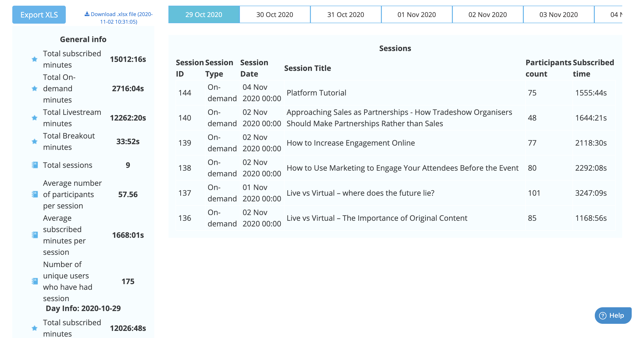The width and height of the screenshot is (644, 338).
Task: Open the 02 Nov 2020 tab
Action: click(488, 15)
